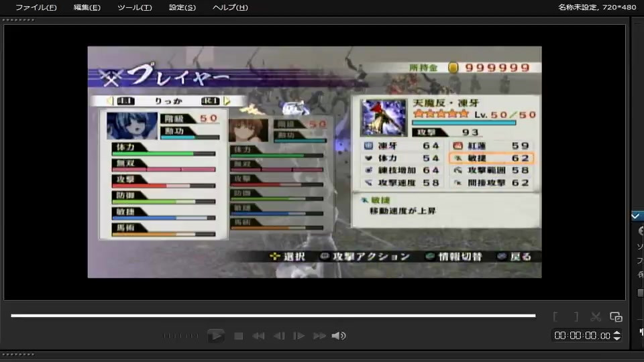Click the game video in the preview
Viewport: 644px width, 362px height.
pyautogui.click(x=315, y=162)
